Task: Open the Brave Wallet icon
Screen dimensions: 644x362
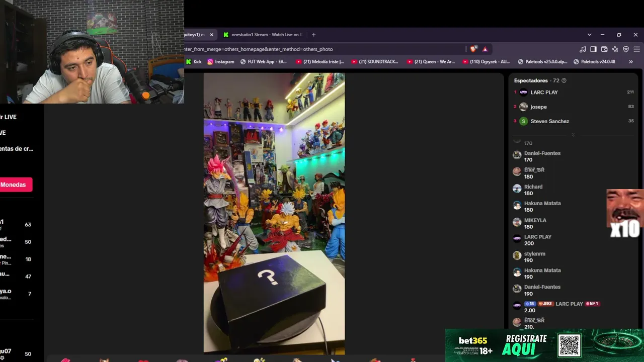Action: pyautogui.click(x=604, y=49)
